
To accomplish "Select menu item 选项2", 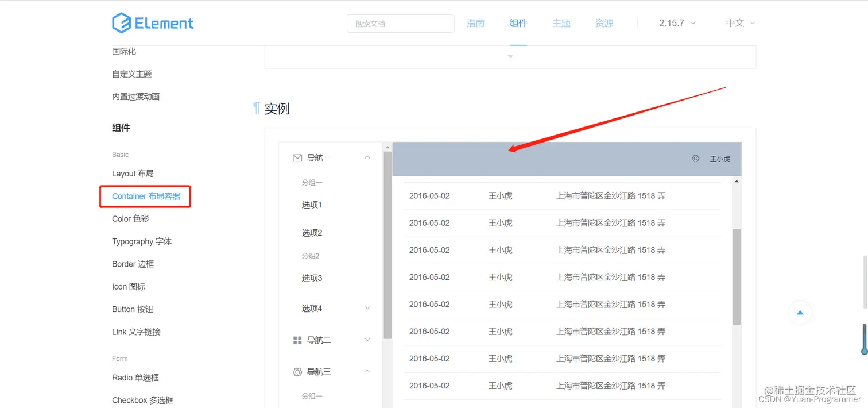I will click(x=312, y=233).
